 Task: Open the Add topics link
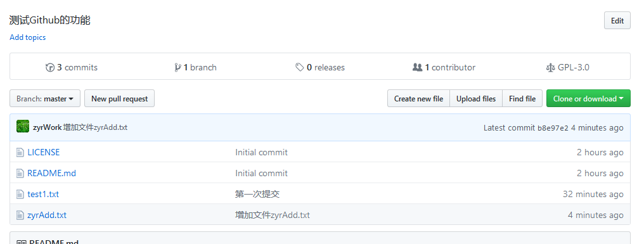click(x=27, y=37)
